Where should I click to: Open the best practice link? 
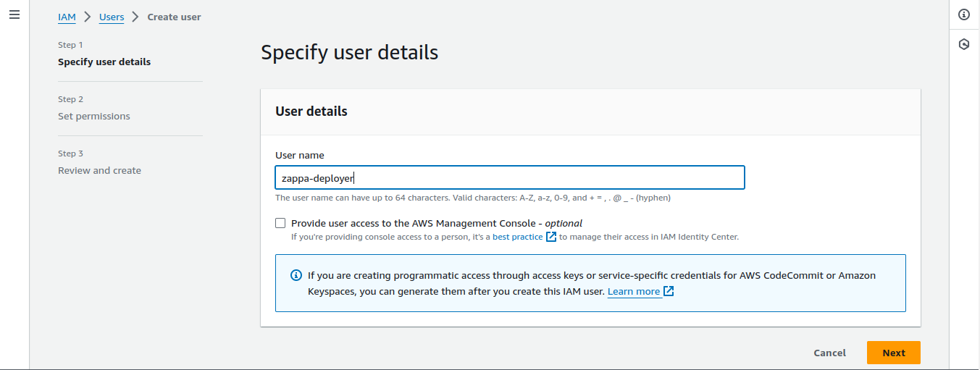517,237
